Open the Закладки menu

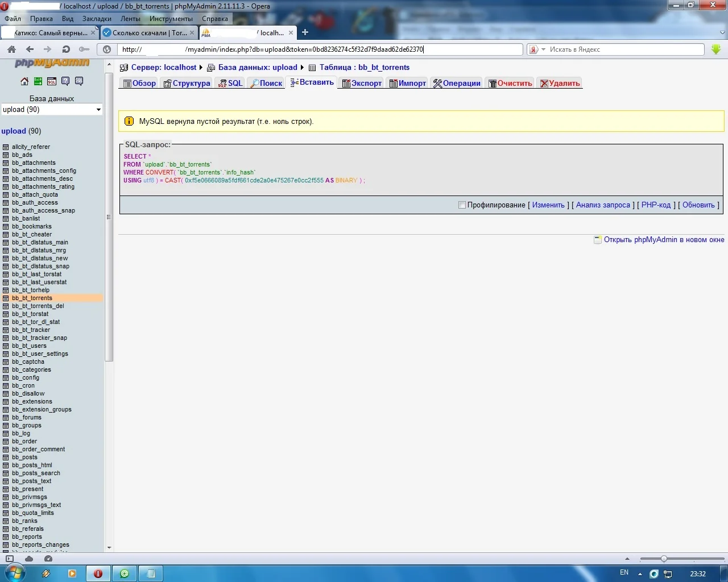(97, 19)
